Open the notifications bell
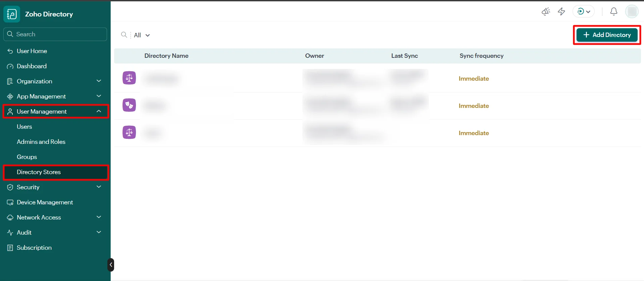This screenshot has height=281, width=644. [x=614, y=11]
